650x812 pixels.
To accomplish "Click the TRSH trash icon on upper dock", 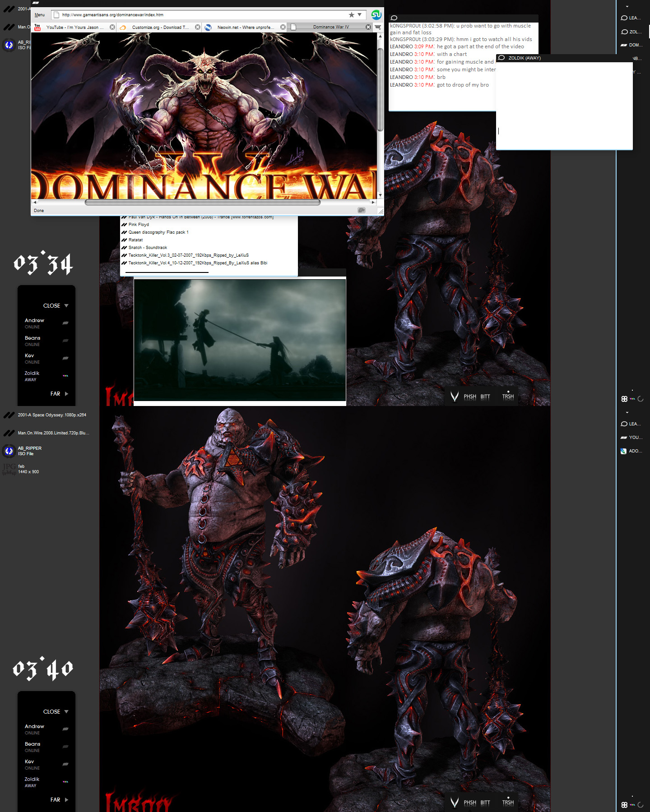I will (508, 397).
